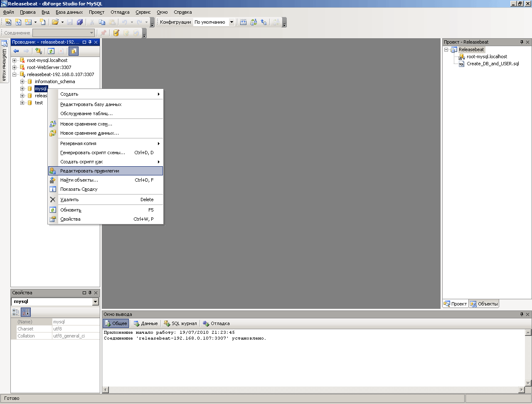Expand the test database node
Image resolution: width=532 pixels, height=404 pixels.
22,103
